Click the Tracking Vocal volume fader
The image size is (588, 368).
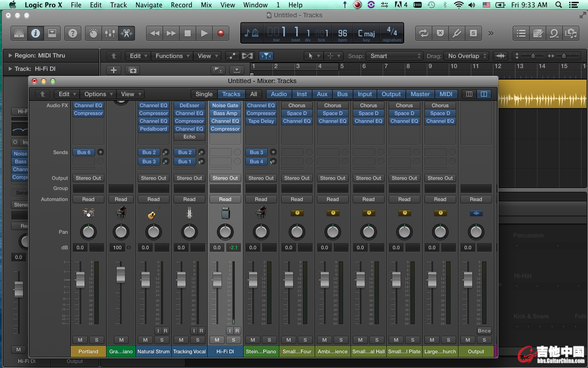[x=181, y=279]
